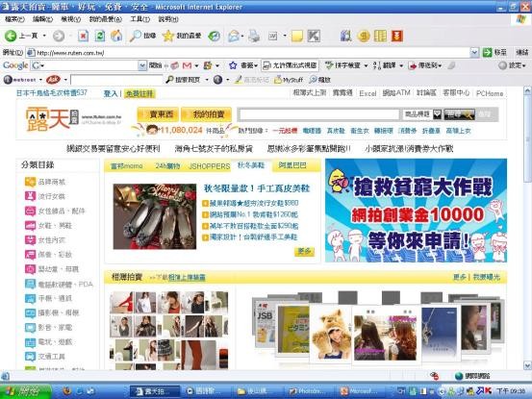Switch to the 阿里巴巴 tab
Screen dimensions: 532x399
coord(292,165)
